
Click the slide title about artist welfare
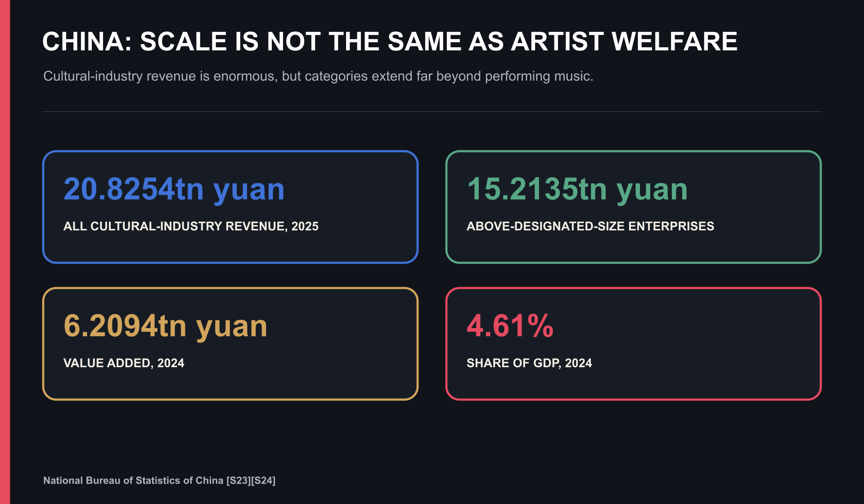pyautogui.click(x=390, y=41)
